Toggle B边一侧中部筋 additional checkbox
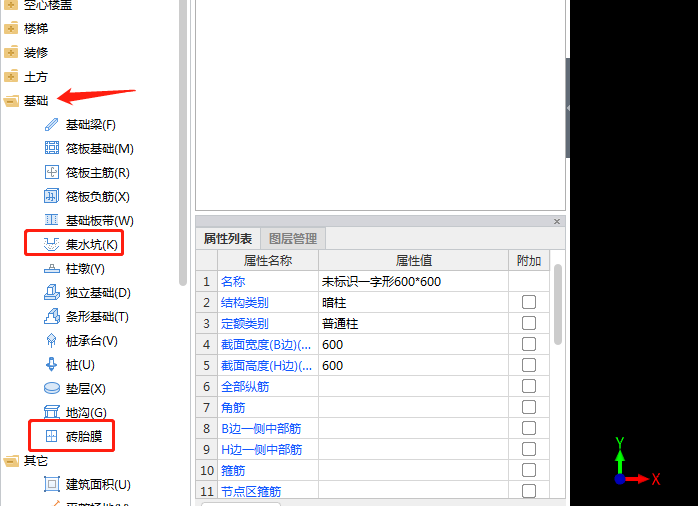This screenshot has height=506, width=698. pyautogui.click(x=529, y=428)
